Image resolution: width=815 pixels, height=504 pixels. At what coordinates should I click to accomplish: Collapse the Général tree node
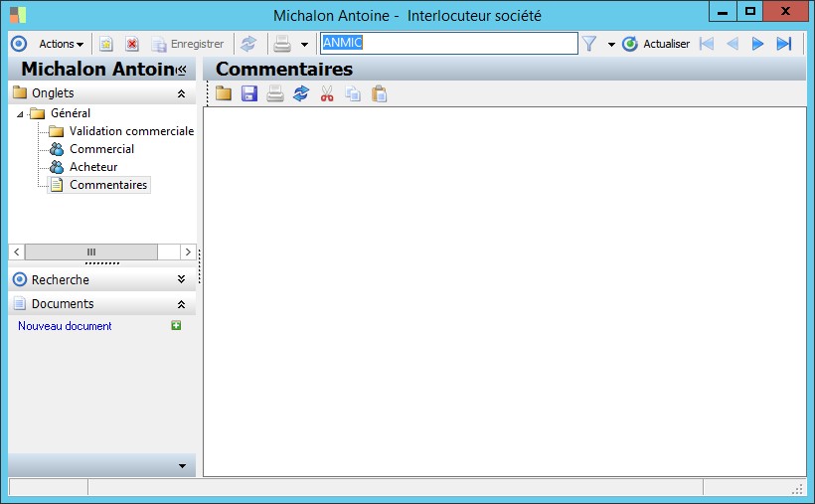click(x=20, y=114)
